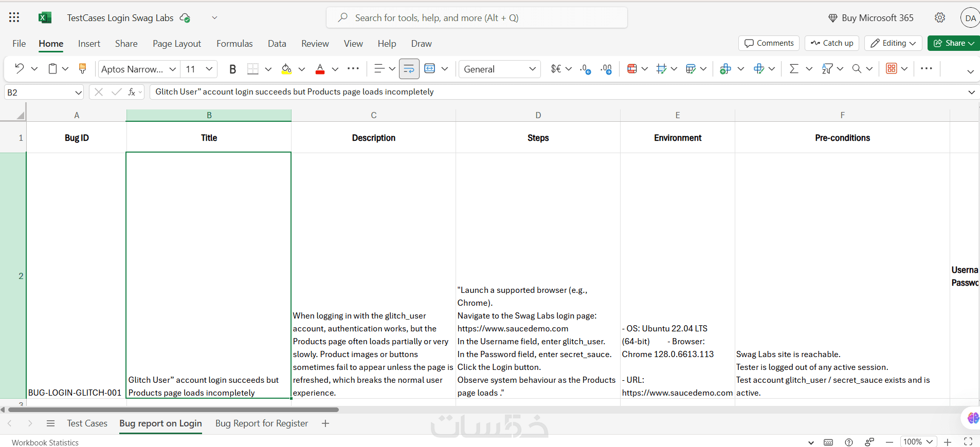980x447 pixels.
Task: Switch to the Page Layout tab
Action: point(177,44)
